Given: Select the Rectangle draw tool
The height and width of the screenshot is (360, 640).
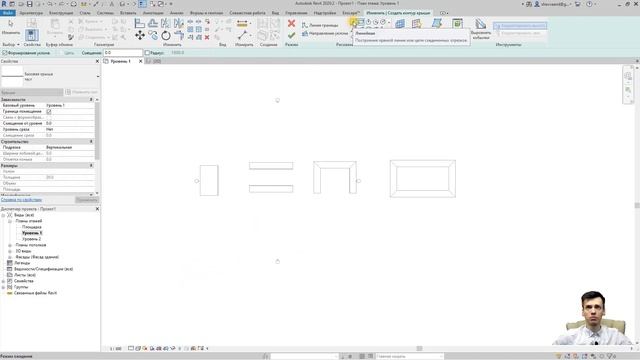Looking at the screenshot, I should click(361, 22).
